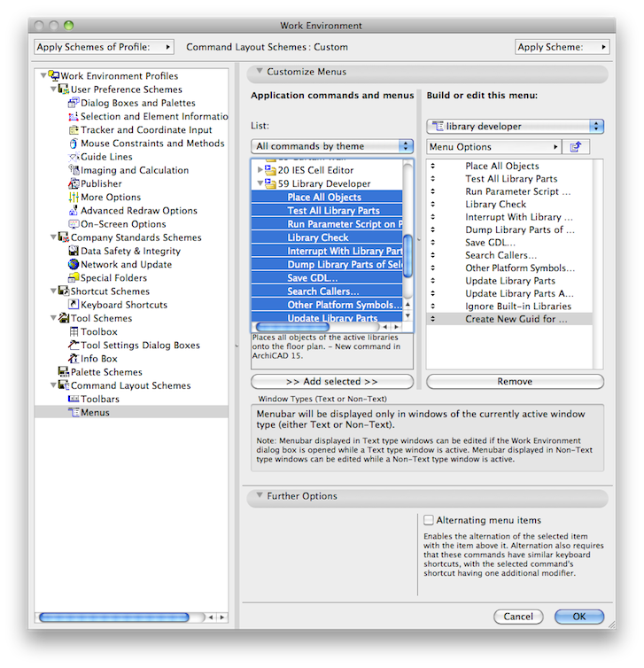The image size is (644, 668).
Task: Click the Imaging and Calculation icon
Action: tap(74, 170)
